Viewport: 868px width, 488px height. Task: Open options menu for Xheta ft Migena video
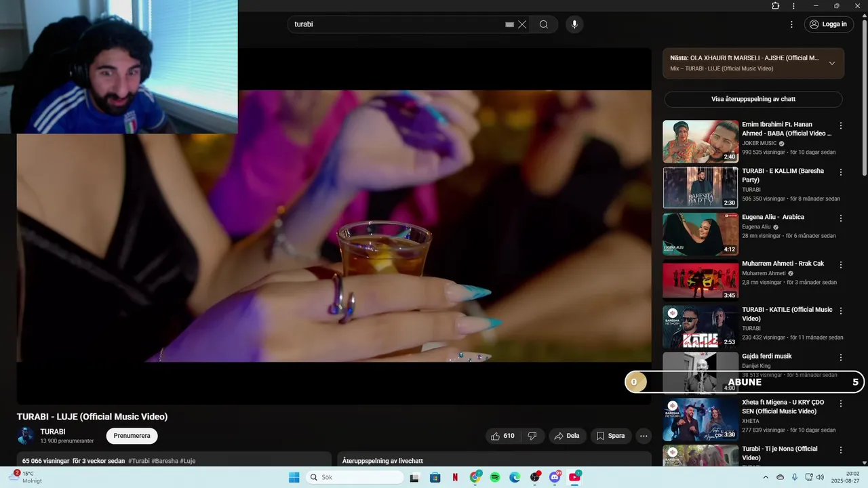point(841,404)
